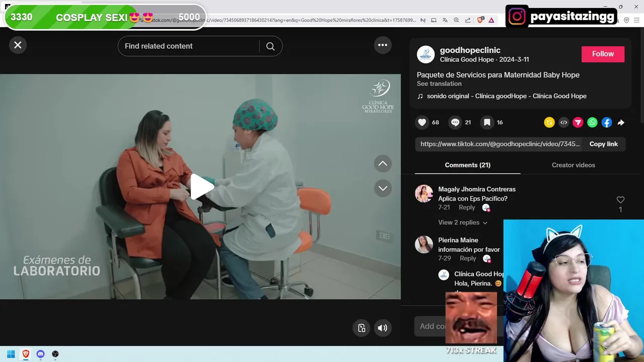Follow goodhopeclinic
Screen dimensions: 644x362
[603, 54]
